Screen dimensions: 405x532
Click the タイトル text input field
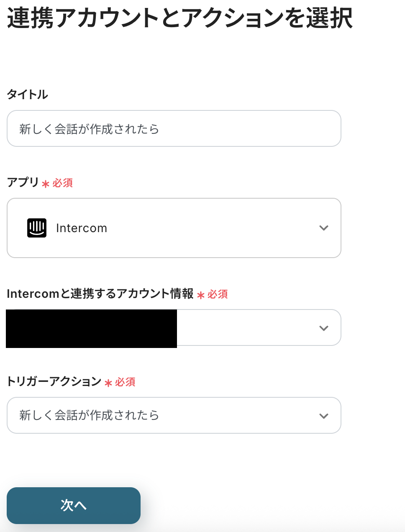174,129
